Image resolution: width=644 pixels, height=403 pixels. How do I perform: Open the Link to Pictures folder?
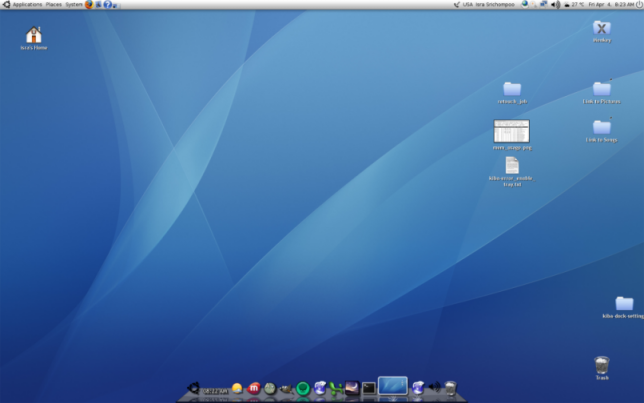[602, 89]
